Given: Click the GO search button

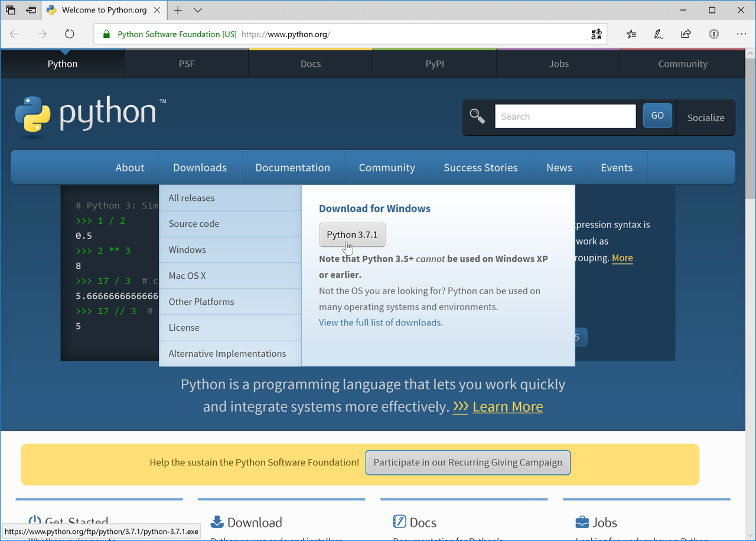Looking at the screenshot, I should tap(657, 115).
